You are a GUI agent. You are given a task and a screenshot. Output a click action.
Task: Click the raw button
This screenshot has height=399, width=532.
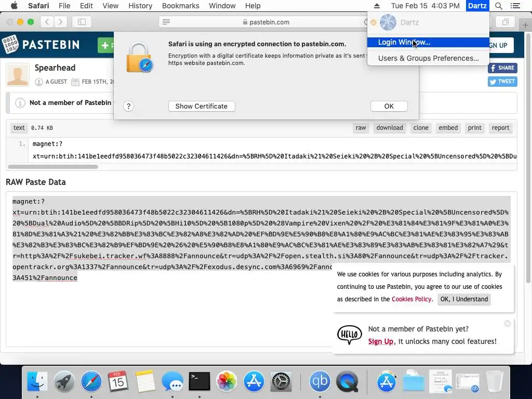point(361,128)
